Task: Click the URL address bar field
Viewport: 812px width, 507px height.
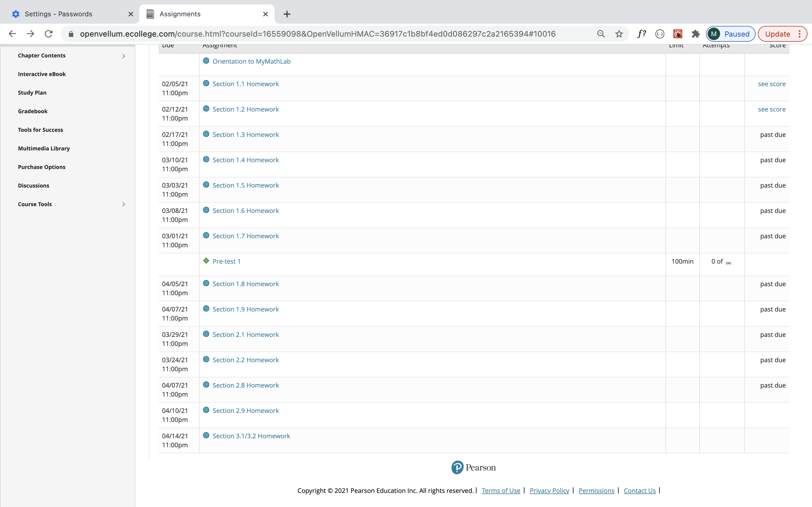Action: point(317,34)
